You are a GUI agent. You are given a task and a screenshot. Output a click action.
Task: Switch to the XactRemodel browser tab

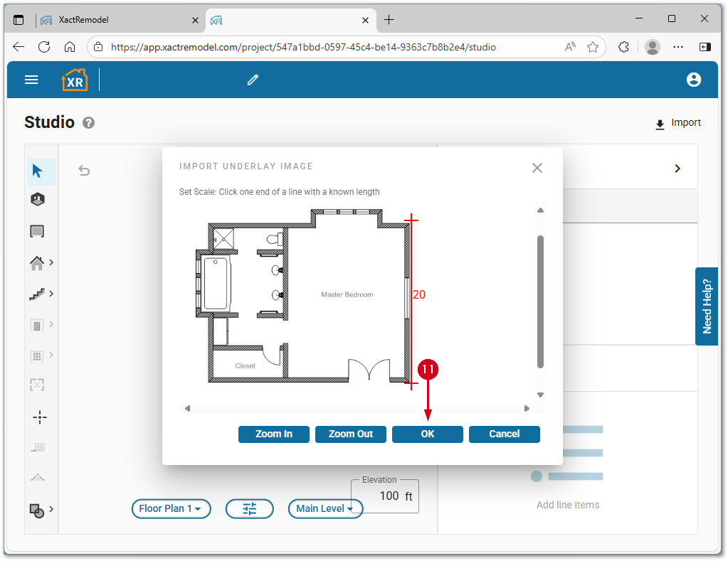click(x=119, y=20)
